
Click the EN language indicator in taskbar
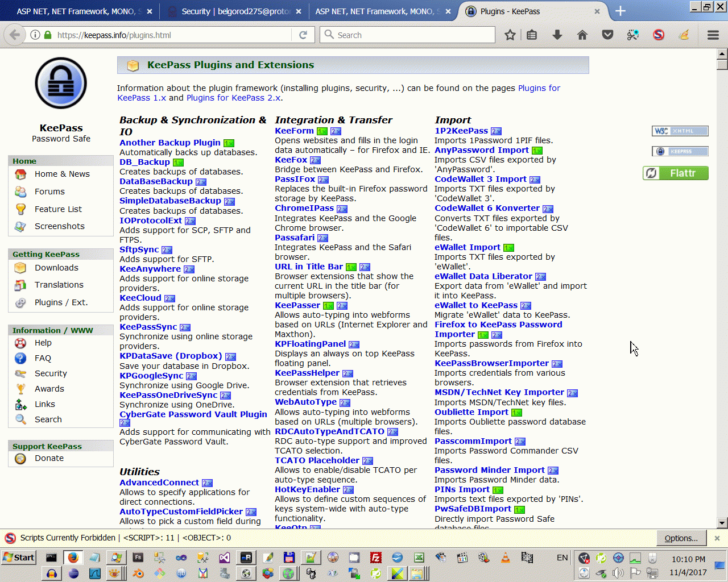pyautogui.click(x=562, y=558)
